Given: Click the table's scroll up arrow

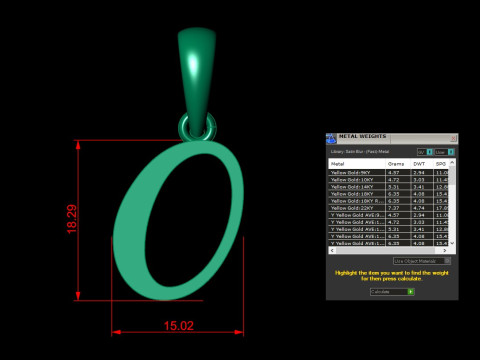Looking at the screenshot, I should tap(452, 162).
